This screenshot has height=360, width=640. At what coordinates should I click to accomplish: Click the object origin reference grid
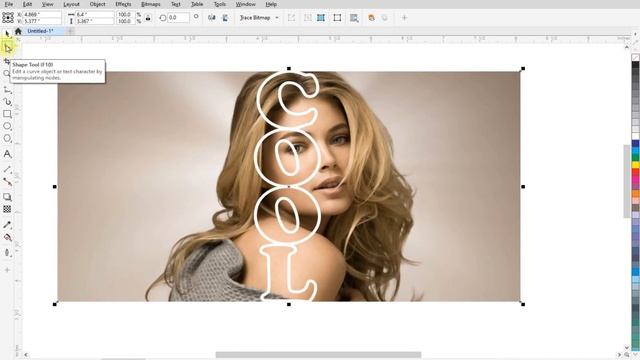(x=8, y=18)
